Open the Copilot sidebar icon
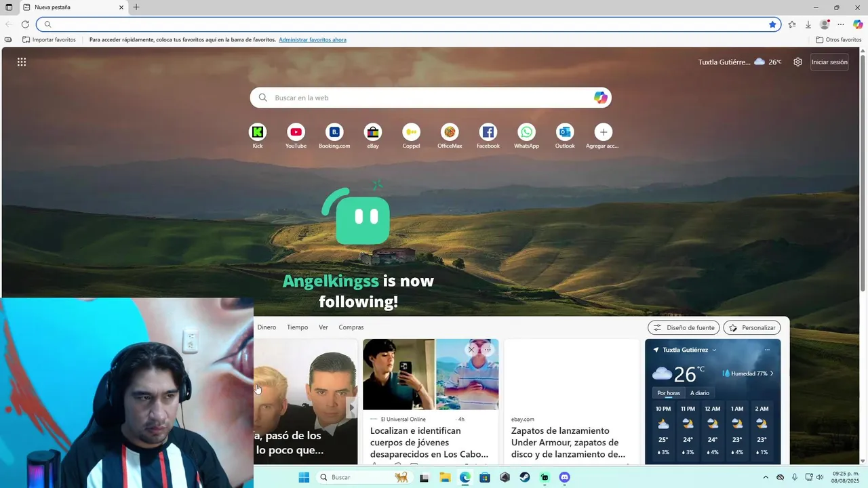This screenshot has height=488, width=868. [858, 24]
